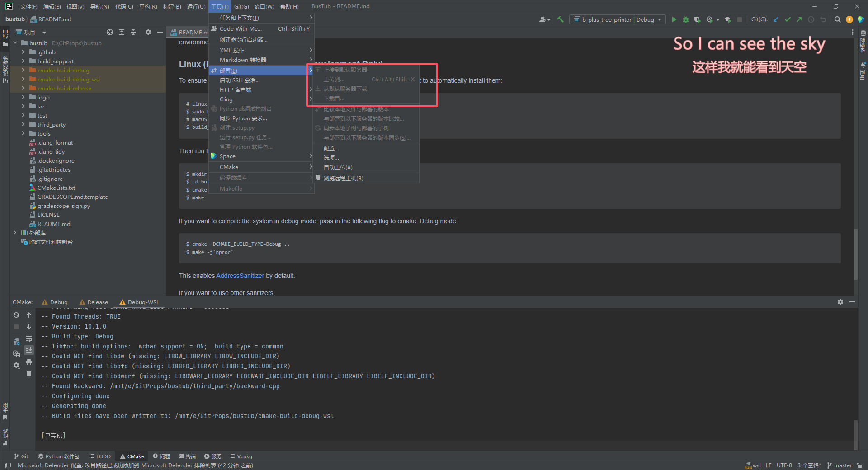Open CMake tool window settings gear
Screen dimensions: 868x470
[840, 302]
